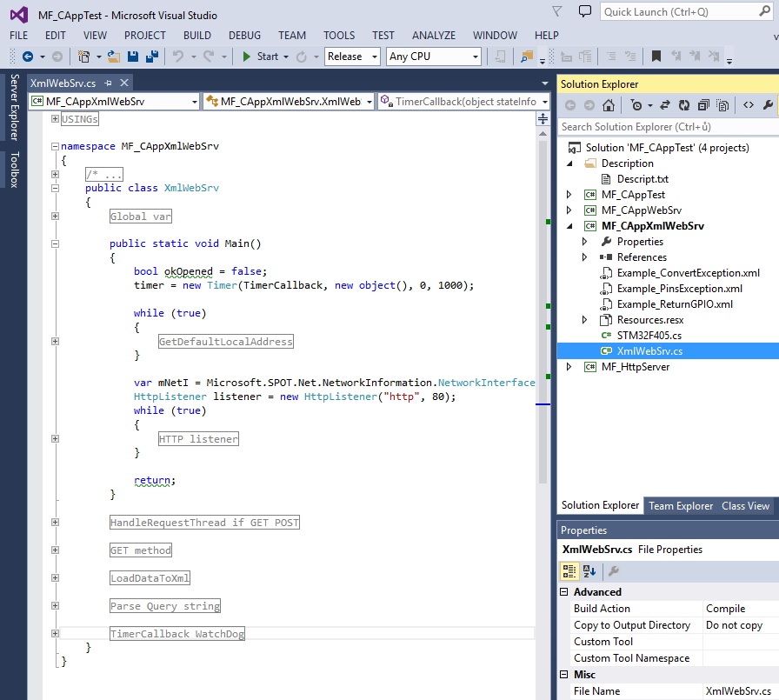Screen dimensions: 779x700
Task: Switch to the Team Explorer tab
Action: (x=680, y=506)
